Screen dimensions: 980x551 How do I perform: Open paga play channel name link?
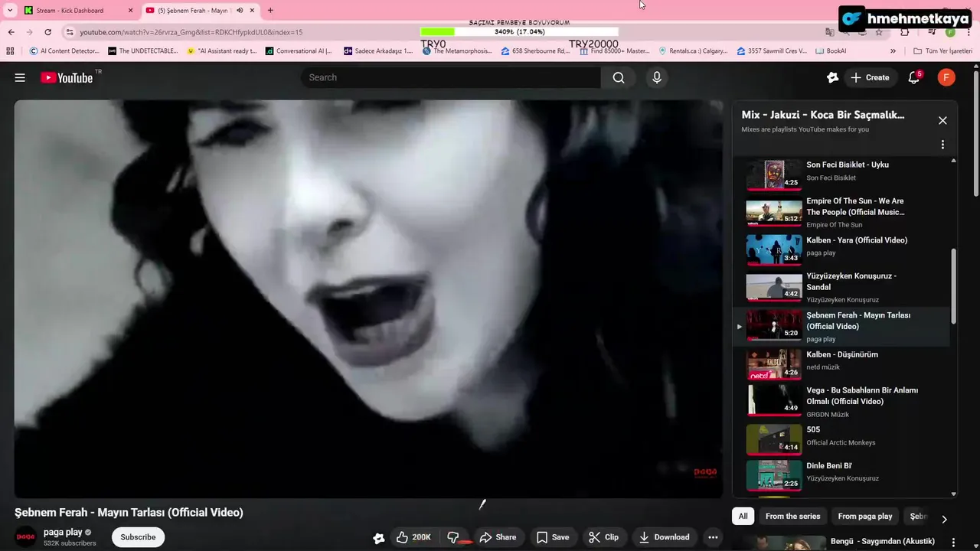pyautogui.click(x=63, y=533)
